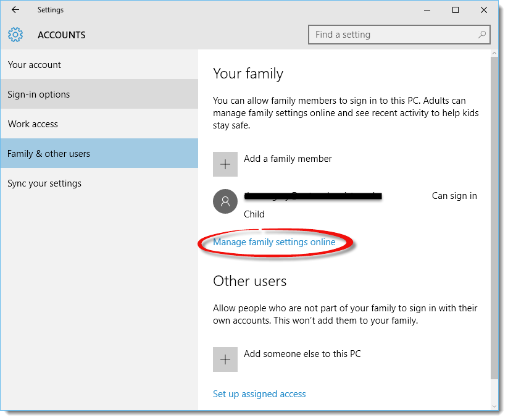Click the scrollbar up arrow
The width and height of the screenshot is (508, 420).
tap(495, 53)
